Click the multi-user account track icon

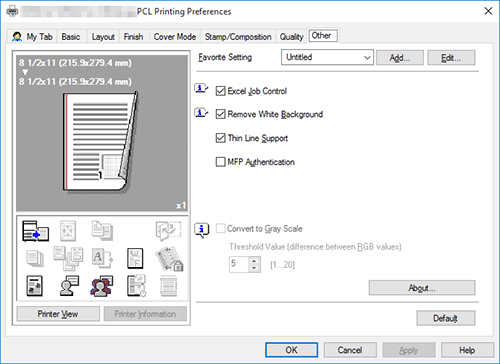tap(102, 286)
